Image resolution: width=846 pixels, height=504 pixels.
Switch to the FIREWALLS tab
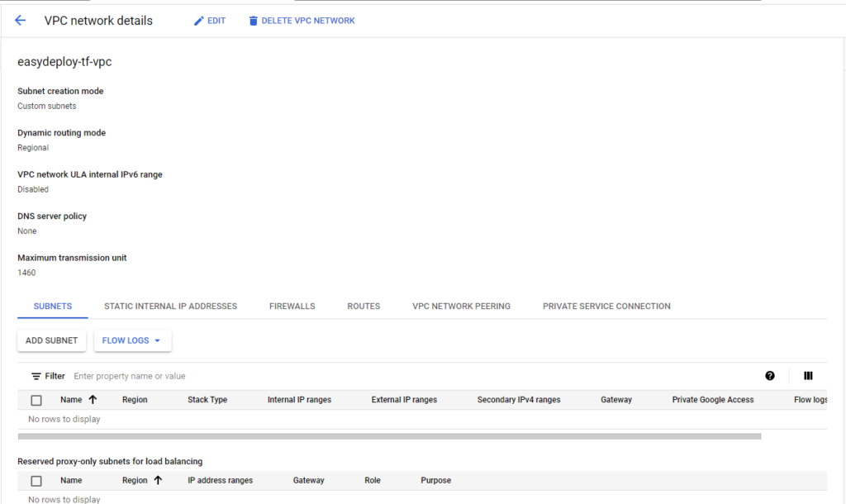(x=292, y=306)
